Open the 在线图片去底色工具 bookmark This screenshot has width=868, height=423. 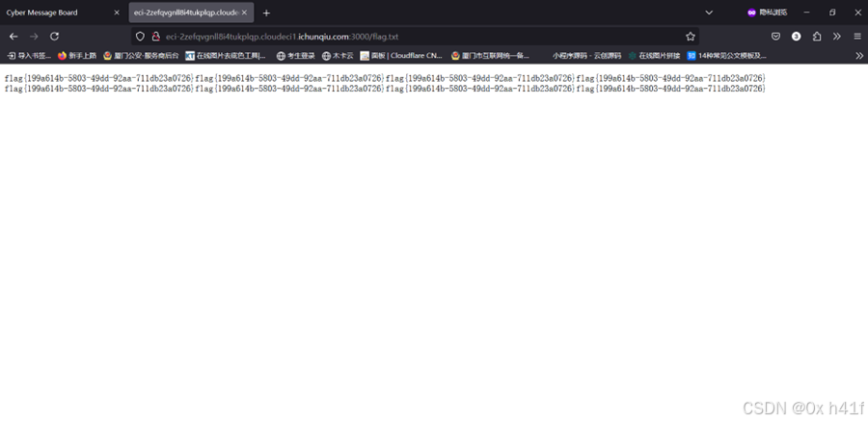(226, 55)
